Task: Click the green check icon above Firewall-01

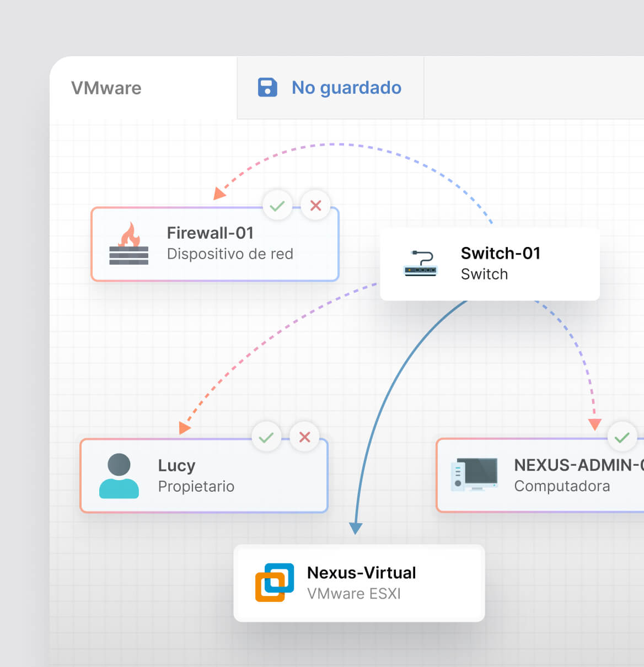Action: (277, 205)
